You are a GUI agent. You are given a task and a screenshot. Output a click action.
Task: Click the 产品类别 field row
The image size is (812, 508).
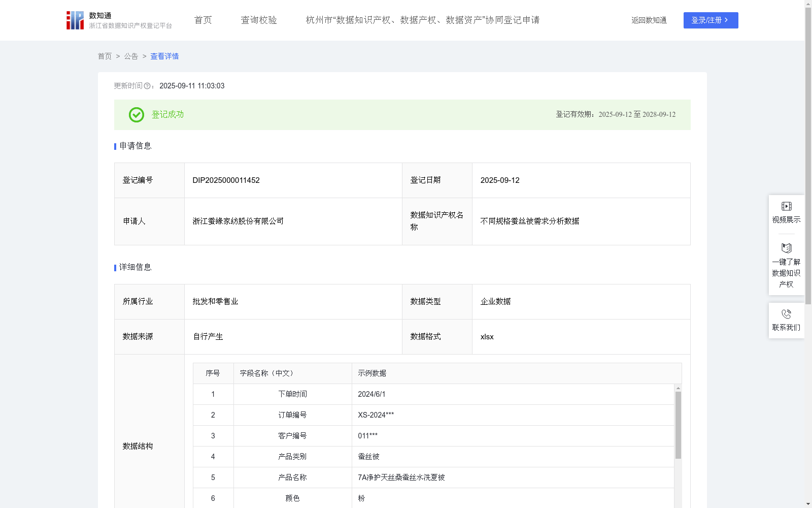tap(434, 457)
